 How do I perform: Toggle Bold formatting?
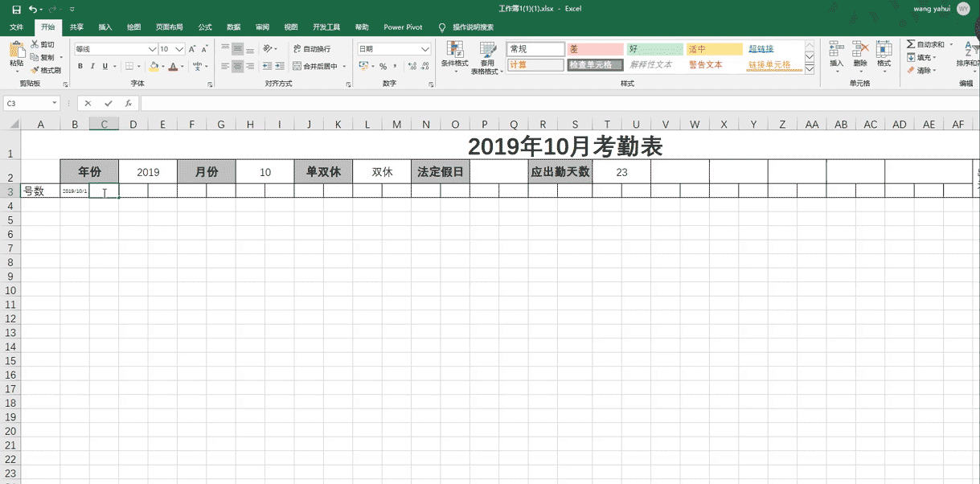(x=81, y=66)
